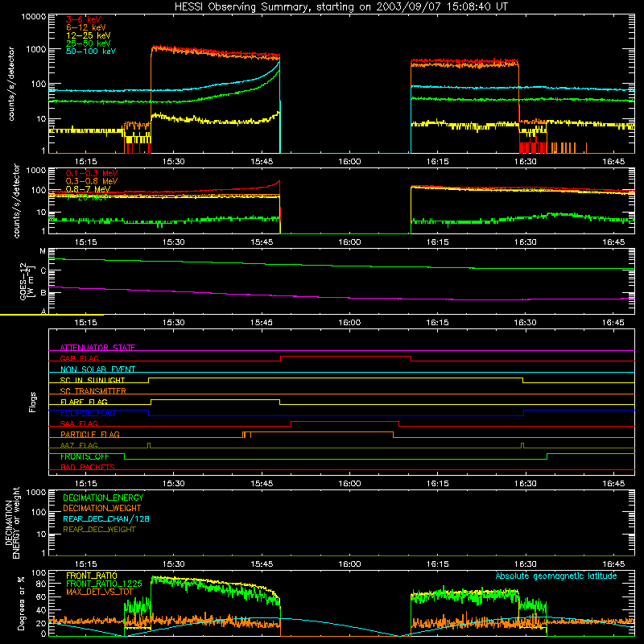Select the red 0.1-0.3 MeV legend label
This screenshot has height=644, width=644.
coord(92,173)
